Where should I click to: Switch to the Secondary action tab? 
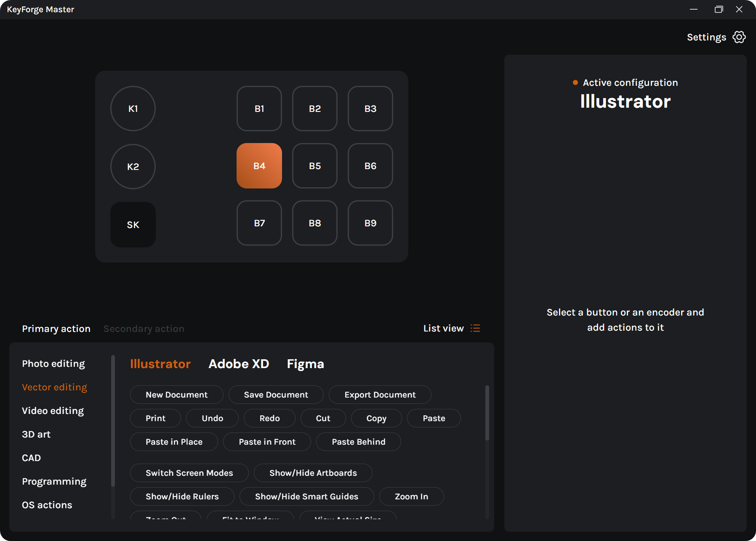tap(144, 329)
